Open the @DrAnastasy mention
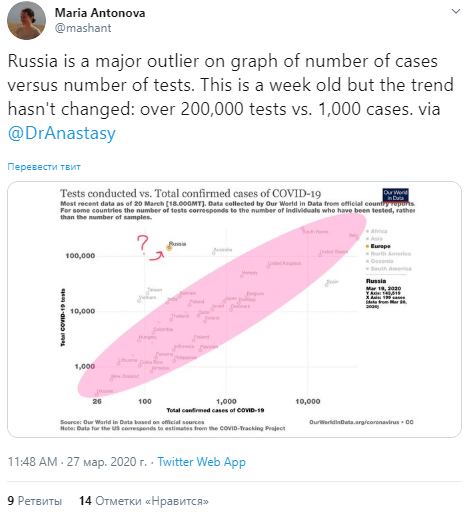 [62, 133]
